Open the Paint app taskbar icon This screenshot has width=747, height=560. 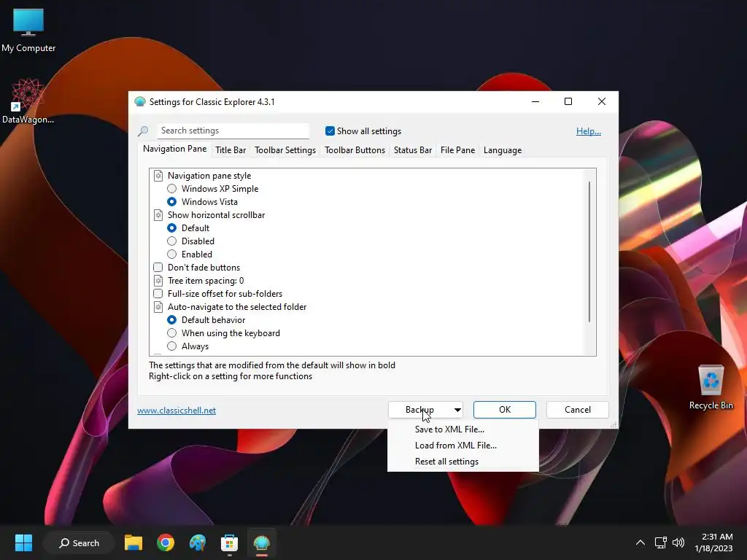(197, 542)
